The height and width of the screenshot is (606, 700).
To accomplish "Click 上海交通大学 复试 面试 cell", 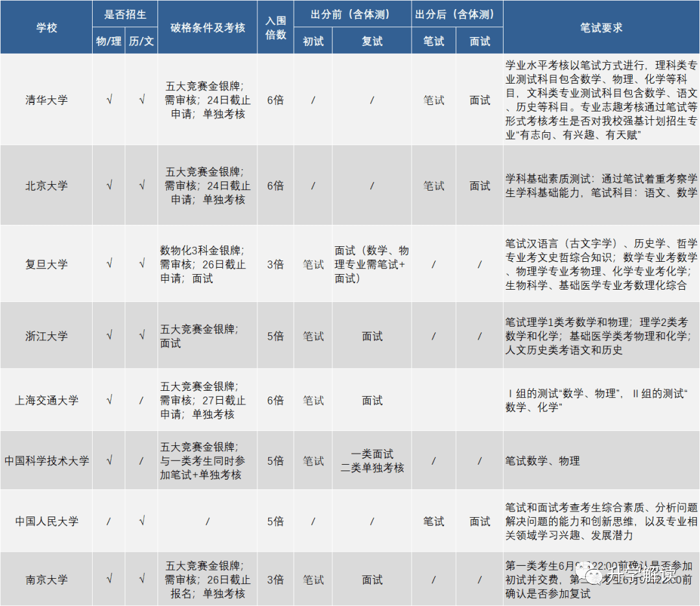I will click(x=372, y=400).
